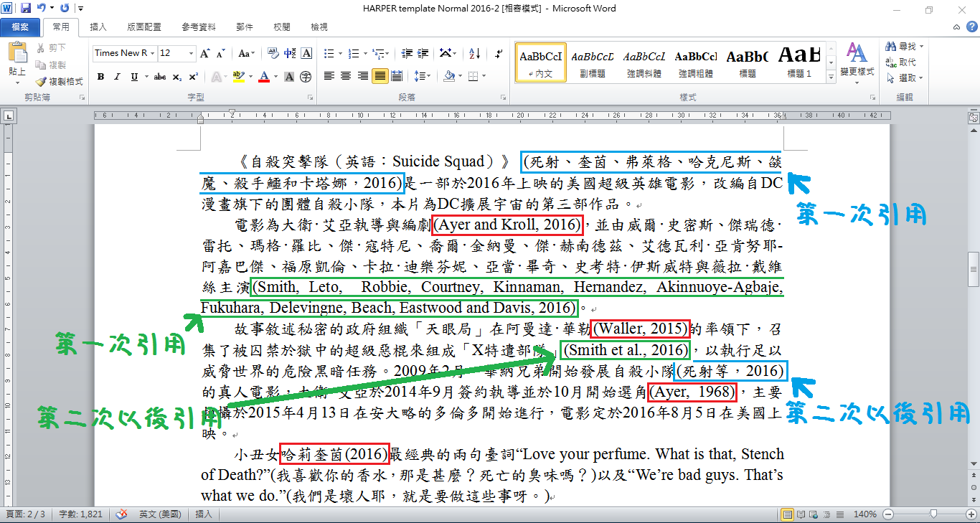This screenshot has width=980, height=523.
Task: Click the Undo icon in Quick Access Toolbar
Action: [x=41, y=9]
